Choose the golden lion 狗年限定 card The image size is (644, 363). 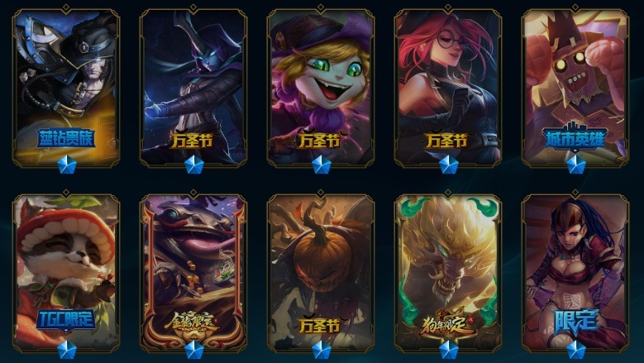pyautogui.click(x=448, y=273)
